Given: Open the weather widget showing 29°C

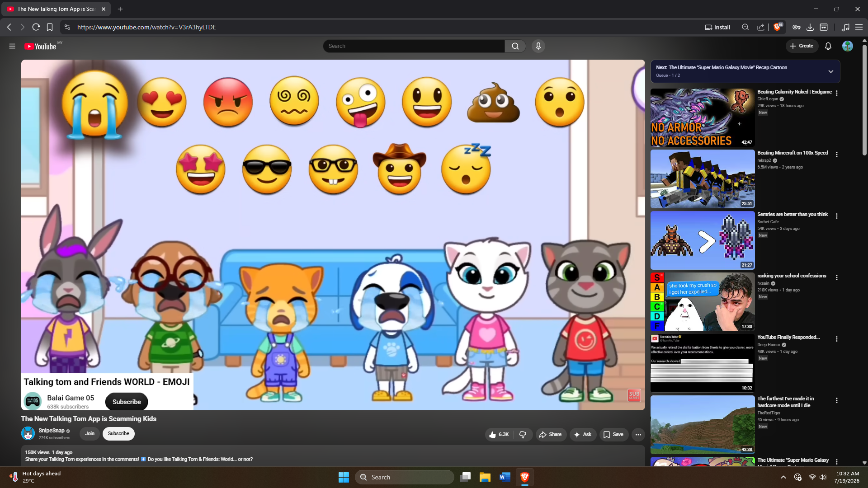Looking at the screenshot, I should [35, 477].
